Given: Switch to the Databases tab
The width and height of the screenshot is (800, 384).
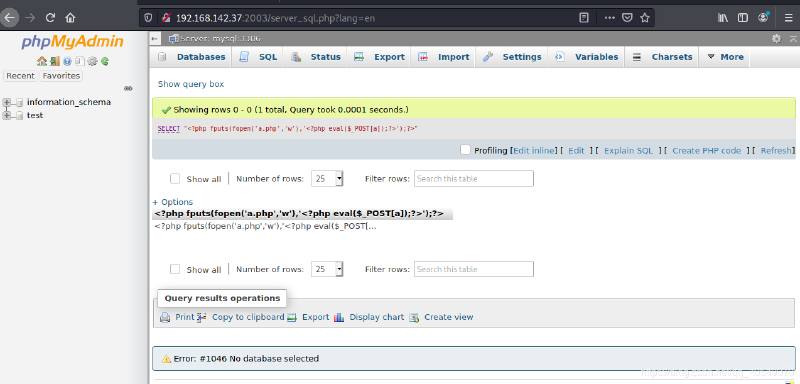Looking at the screenshot, I should click(192, 57).
